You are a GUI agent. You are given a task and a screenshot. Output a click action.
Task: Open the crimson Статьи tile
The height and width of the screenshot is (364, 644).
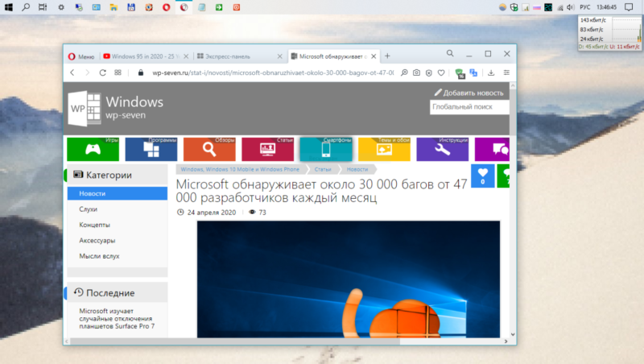pos(268,149)
